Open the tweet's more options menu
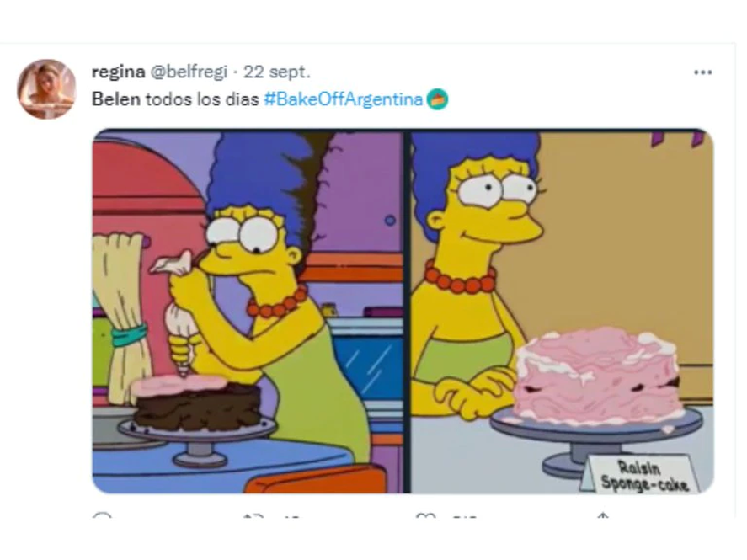This screenshot has width=747, height=560. (702, 72)
